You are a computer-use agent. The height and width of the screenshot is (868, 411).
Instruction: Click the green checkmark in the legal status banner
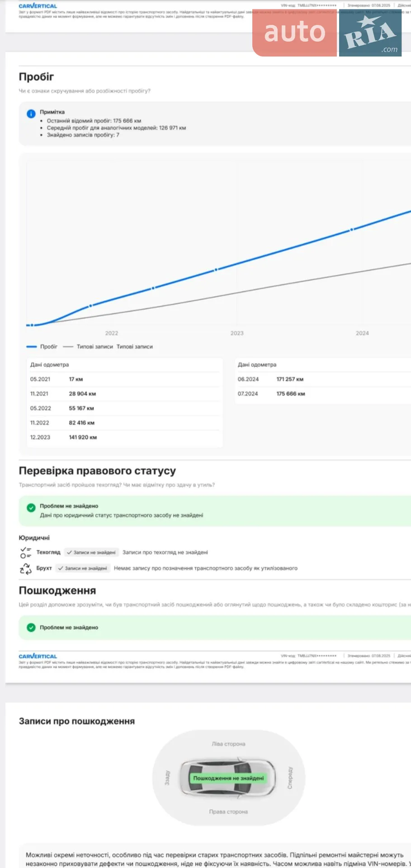tap(31, 508)
